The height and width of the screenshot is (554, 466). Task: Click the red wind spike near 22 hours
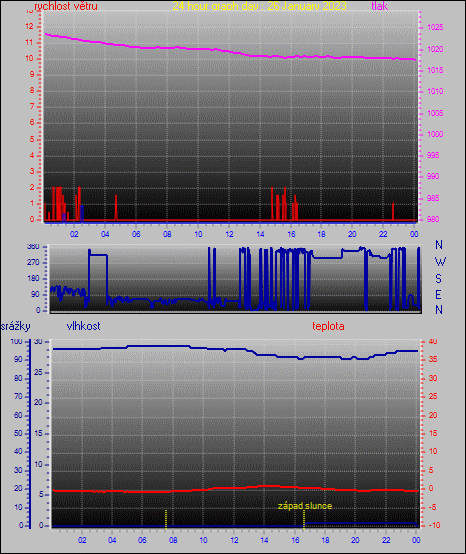(x=393, y=211)
